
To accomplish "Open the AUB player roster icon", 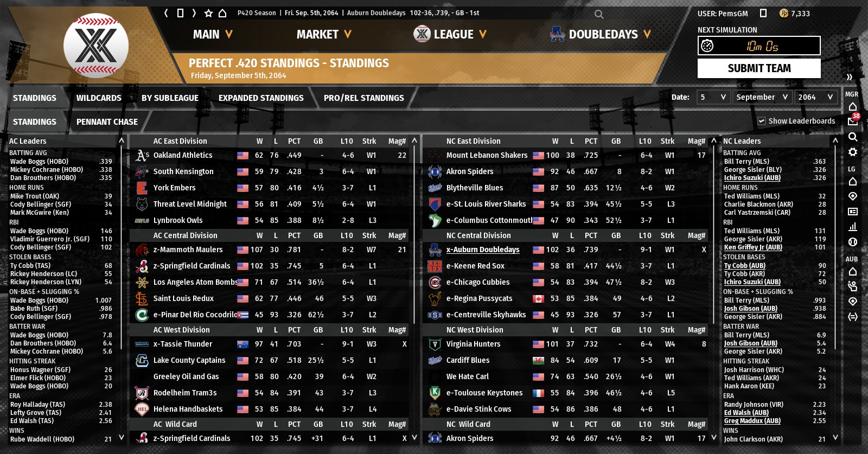I will click(x=852, y=286).
